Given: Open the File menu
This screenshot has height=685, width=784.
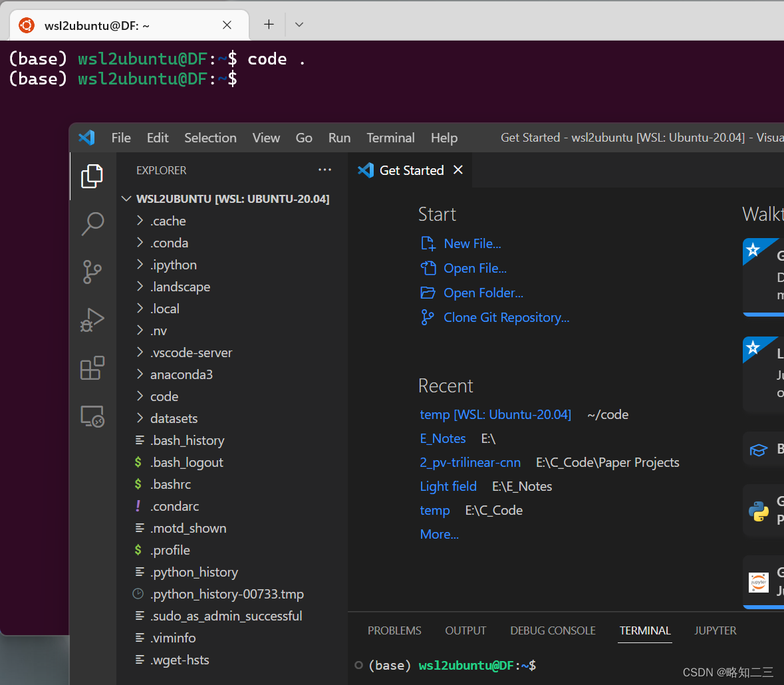Looking at the screenshot, I should click(x=121, y=138).
